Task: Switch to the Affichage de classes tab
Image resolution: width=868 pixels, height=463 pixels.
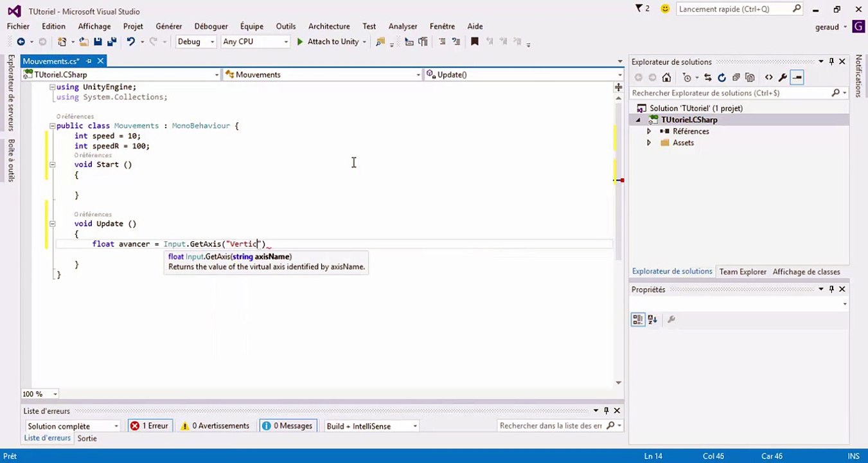Action: coord(806,271)
